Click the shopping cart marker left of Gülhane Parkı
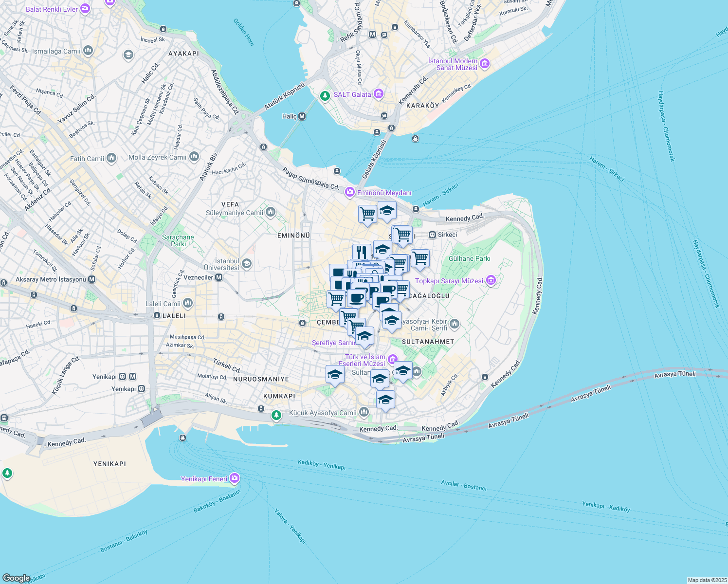Image resolution: width=728 pixels, height=584 pixels. click(420, 259)
